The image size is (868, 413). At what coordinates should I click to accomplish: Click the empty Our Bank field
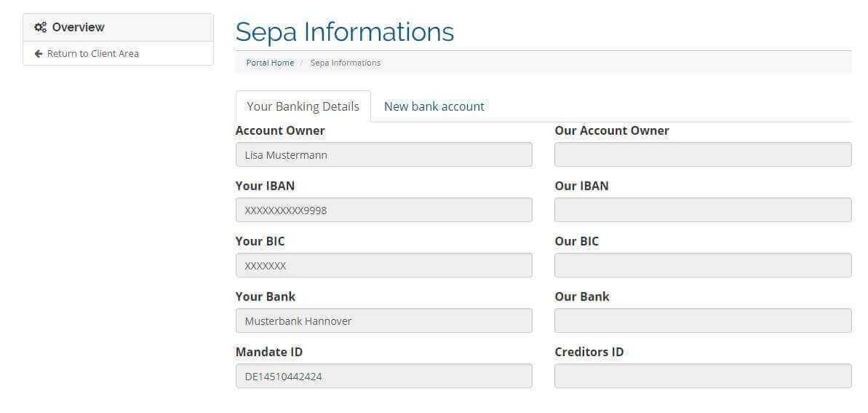[x=703, y=321]
